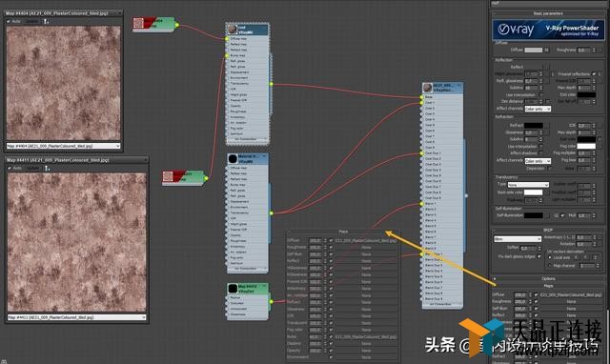Open the map name dropdown below Map #4404 preview

[64, 146]
